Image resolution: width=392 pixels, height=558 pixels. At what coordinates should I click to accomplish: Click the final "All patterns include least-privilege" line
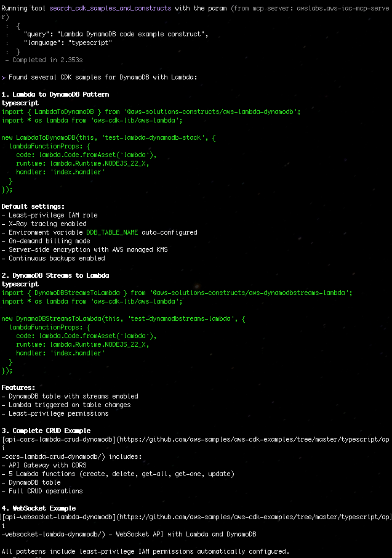145,551
